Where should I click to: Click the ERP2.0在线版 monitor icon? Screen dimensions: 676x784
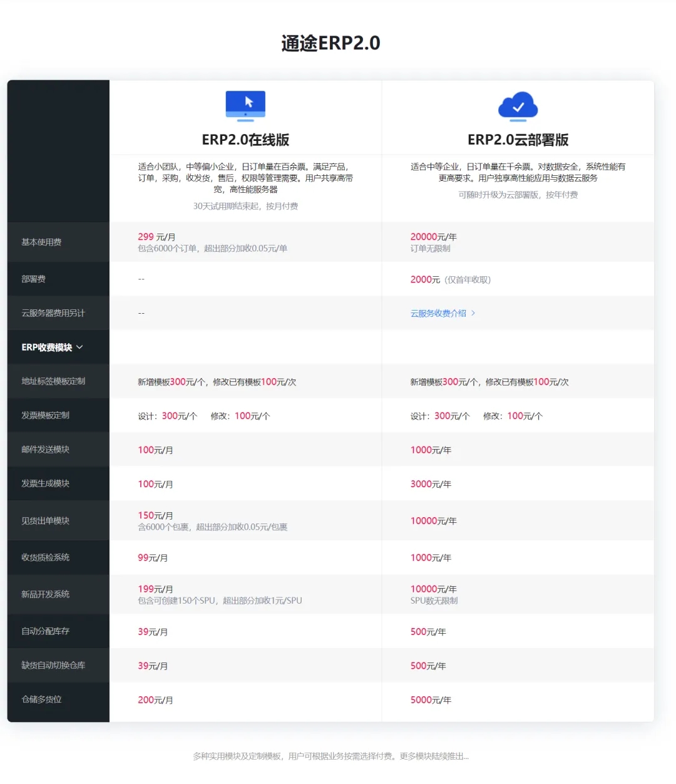point(245,105)
